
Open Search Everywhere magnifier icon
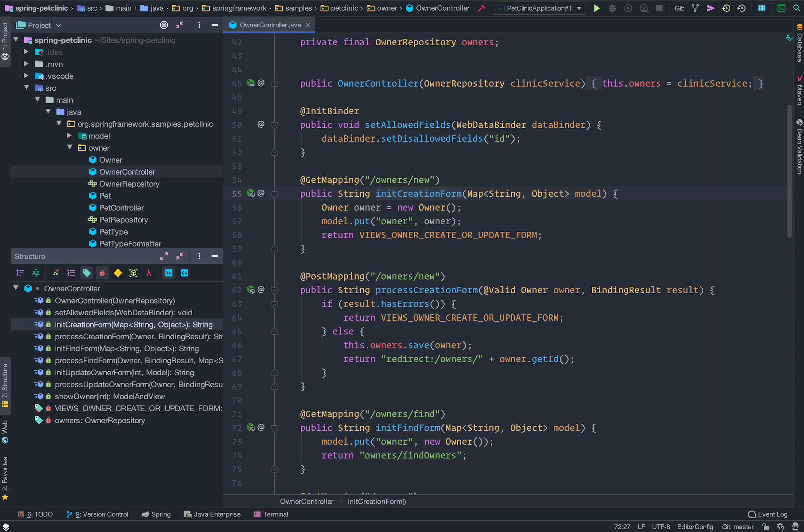796,8
